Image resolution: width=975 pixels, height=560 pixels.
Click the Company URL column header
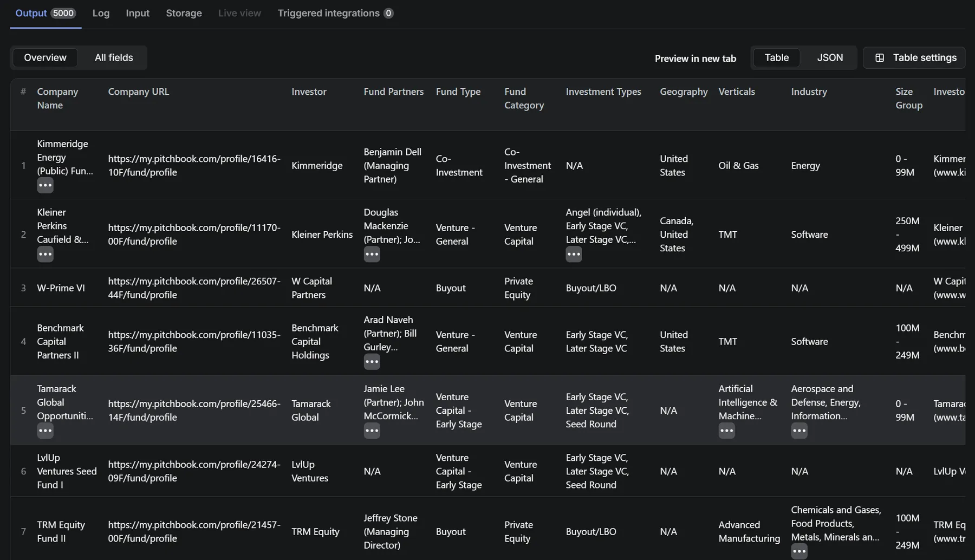coord(138,92)
